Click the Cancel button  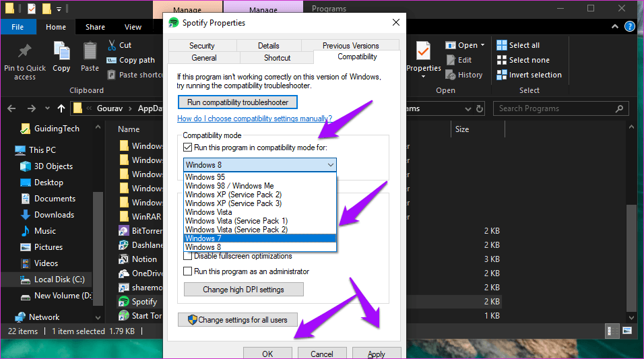(321, 353)
